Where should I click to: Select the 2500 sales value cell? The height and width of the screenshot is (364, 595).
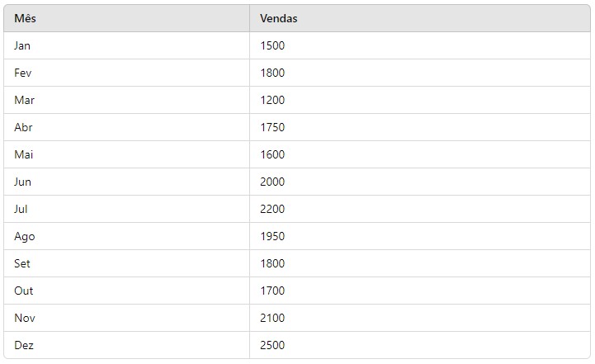click(272, 345)
